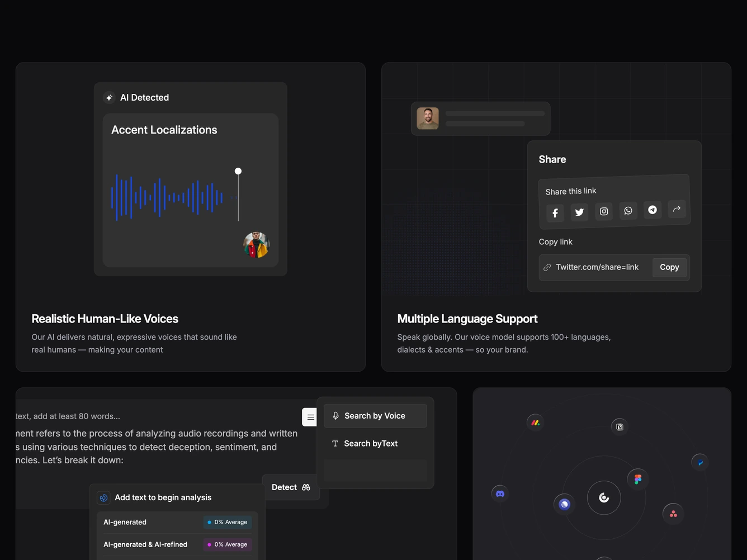Click the man's profile photo thumbnail
The image size is (747, 560).
pyautogui.click(x=428, y=118)
